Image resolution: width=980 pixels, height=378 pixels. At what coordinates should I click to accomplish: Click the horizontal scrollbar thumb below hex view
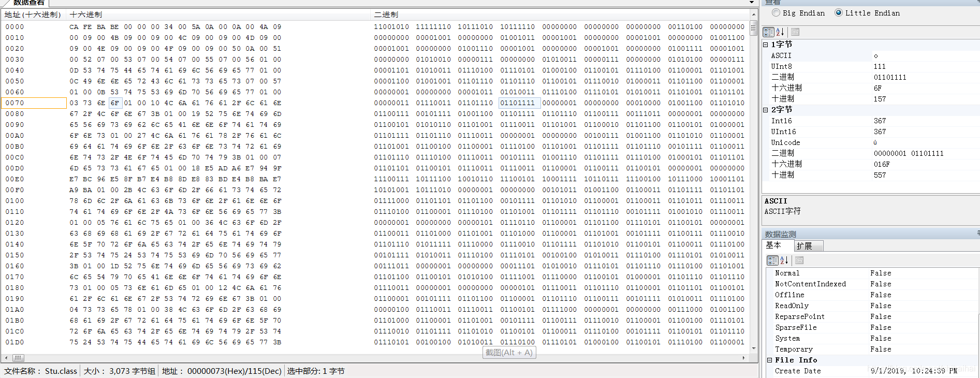18,358
